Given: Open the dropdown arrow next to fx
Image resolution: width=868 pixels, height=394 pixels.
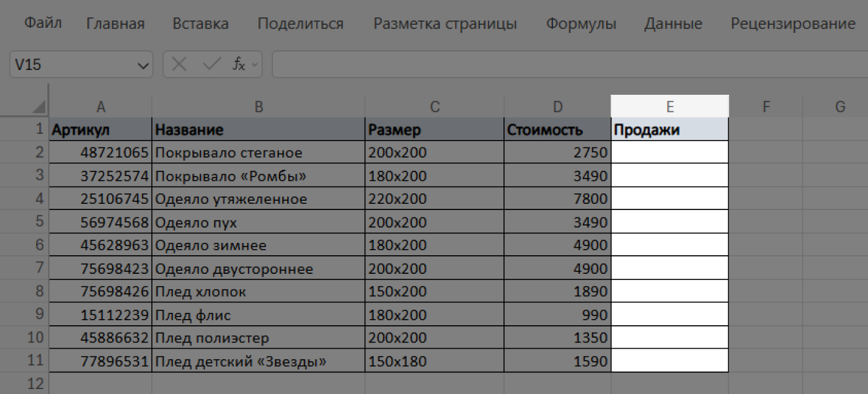Looking at the screenshot, I should tap(254, 65).
